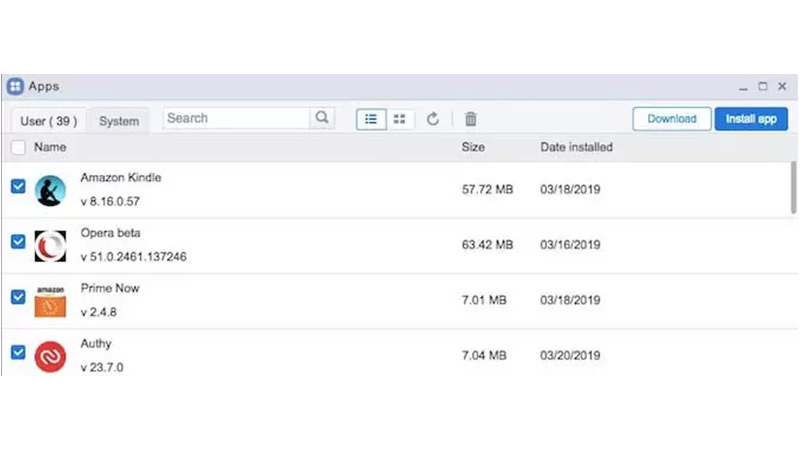Minimize the Apps window

coord(743,87)
